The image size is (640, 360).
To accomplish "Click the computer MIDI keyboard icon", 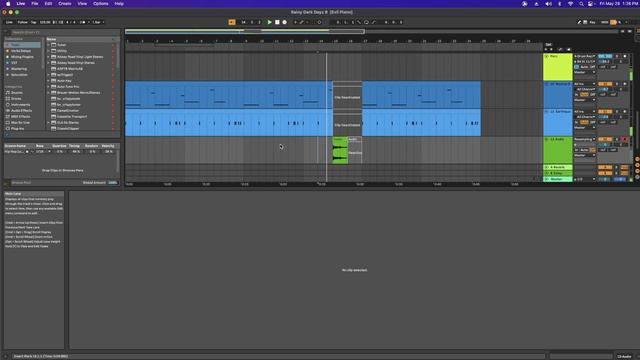I will (x=585, y=22).
